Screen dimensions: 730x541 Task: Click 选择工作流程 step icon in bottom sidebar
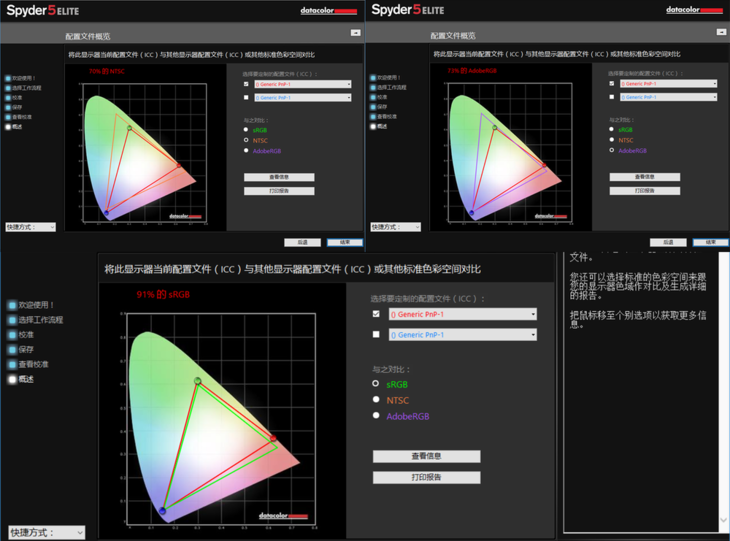click(12, 320)
